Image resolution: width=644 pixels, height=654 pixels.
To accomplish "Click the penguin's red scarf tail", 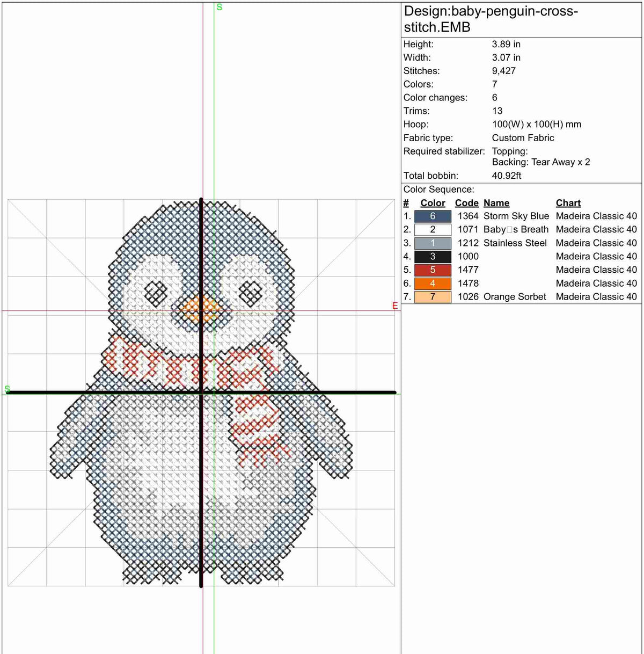I will tap(257, 430).
